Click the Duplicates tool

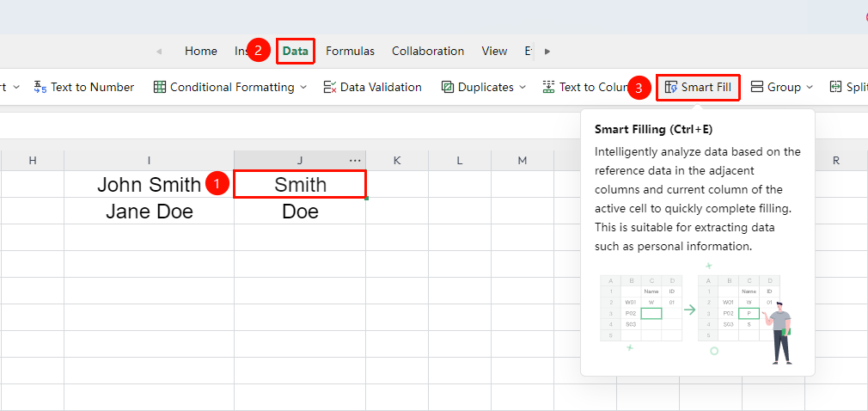(483, 87)
